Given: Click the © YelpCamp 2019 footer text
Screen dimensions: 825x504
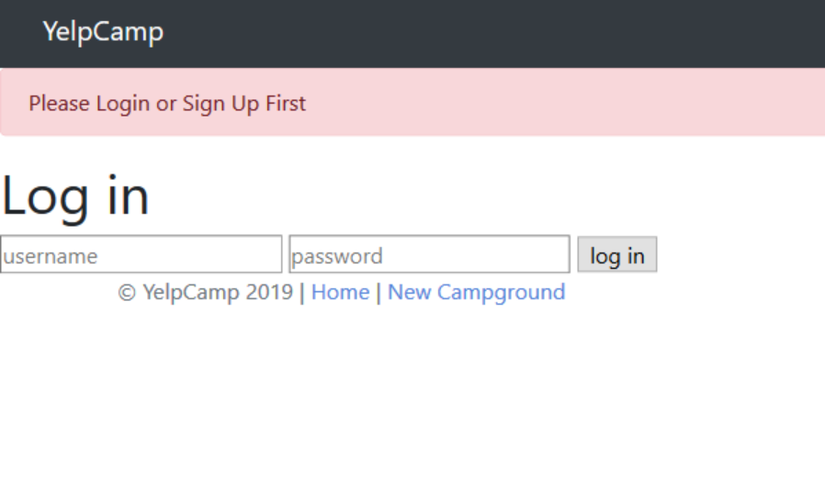Looking at the screenshot, I should 205,292.
